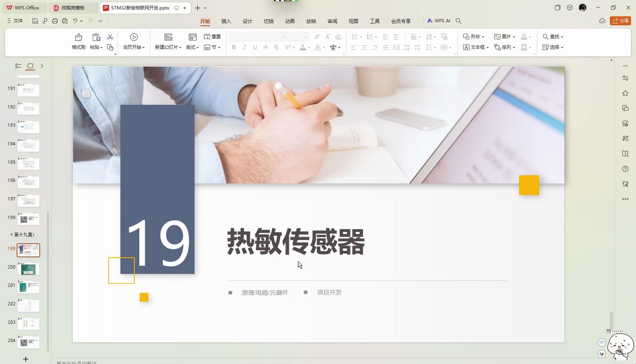
Task: Toggle bold formatting on selected text
Action: (x=233, y=47)
